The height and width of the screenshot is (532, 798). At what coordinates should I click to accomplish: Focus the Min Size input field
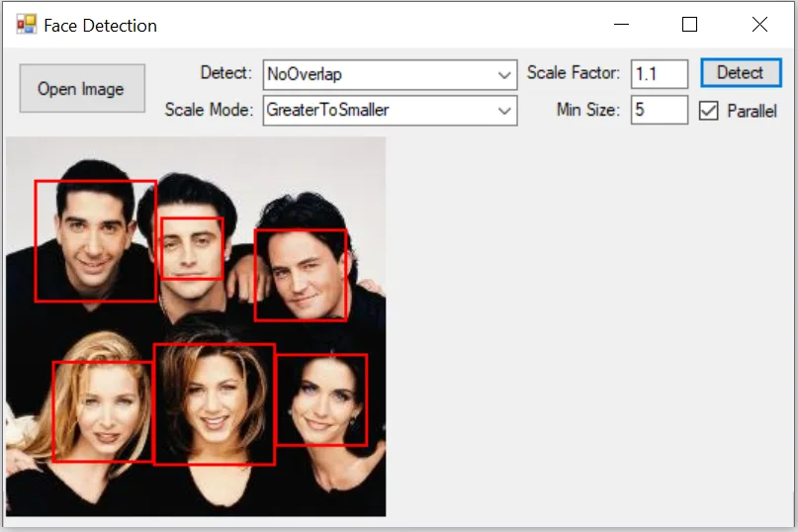pyautogui.click(x=659, y=110)
